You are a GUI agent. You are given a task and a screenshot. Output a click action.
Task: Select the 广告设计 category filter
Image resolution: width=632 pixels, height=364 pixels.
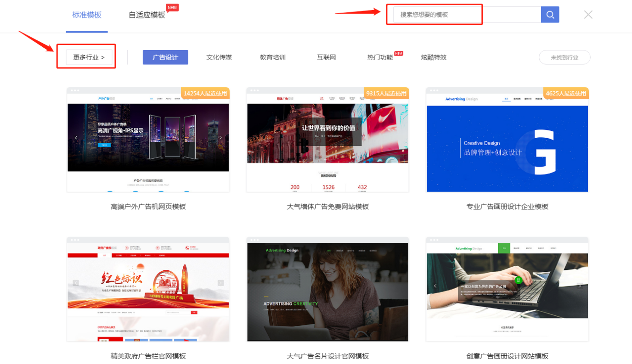click(x=165, y=57)
